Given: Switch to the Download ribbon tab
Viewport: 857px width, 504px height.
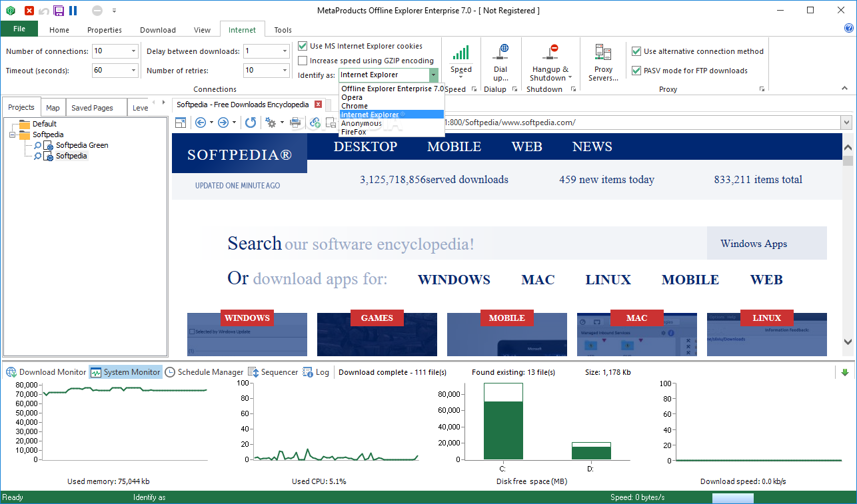Looking at the screenshot, I should click(x=158, y=30).
